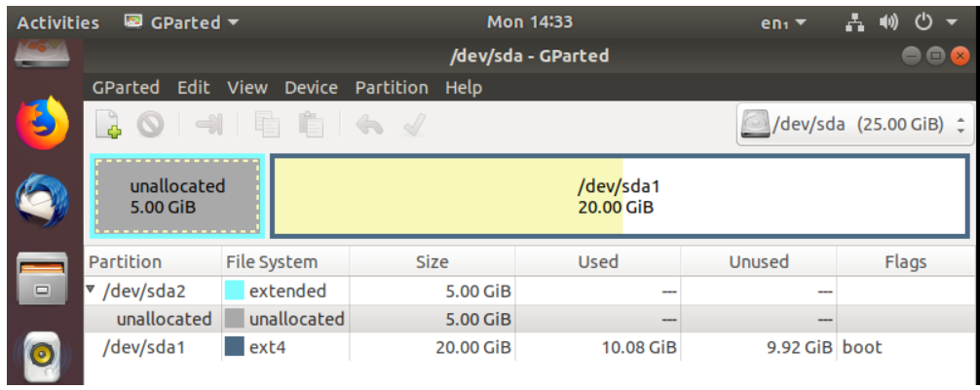980x390 pixels.
Task: Click the Flags column header
Action: (906, 261)
